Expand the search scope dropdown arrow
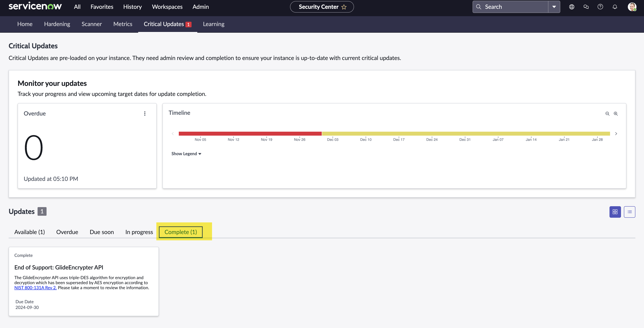644x328 pixels. click(554, 7)
